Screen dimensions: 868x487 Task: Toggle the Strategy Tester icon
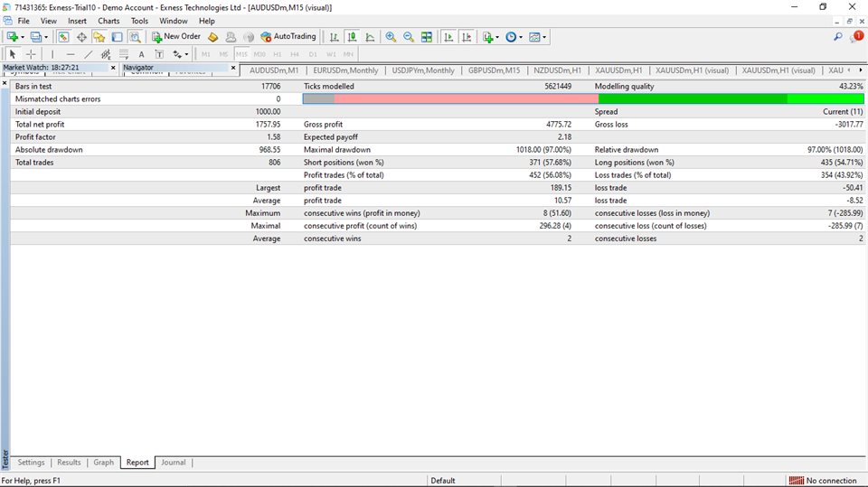135,37
